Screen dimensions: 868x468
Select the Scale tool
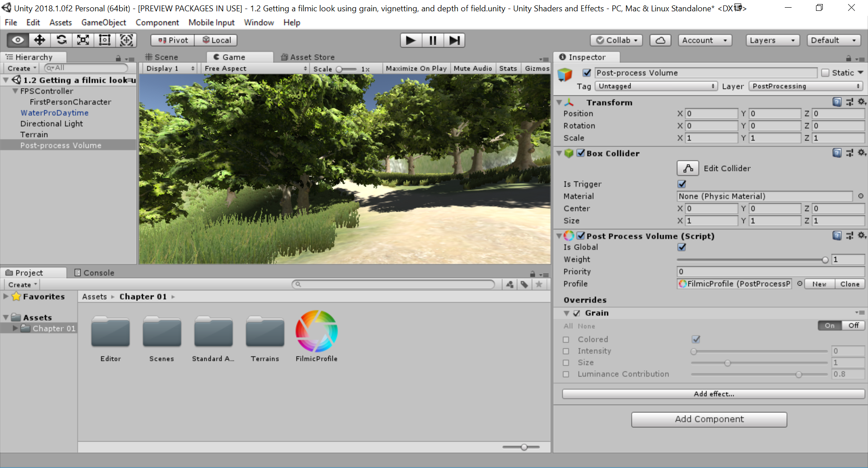83,40
